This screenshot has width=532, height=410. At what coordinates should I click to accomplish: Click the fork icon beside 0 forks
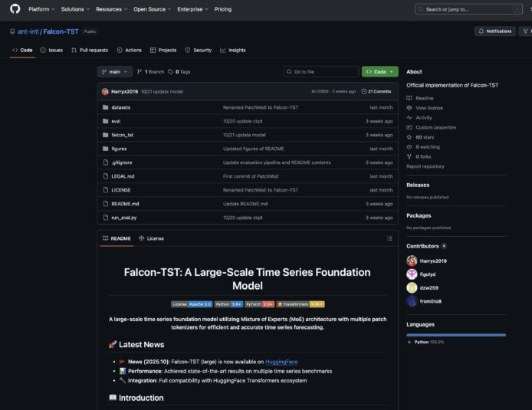coord(409,156)
